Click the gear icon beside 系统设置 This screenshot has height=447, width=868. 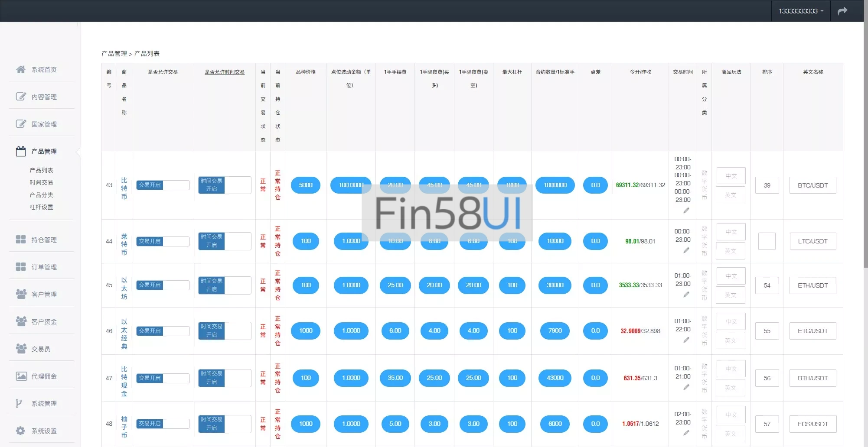point(21,431)
